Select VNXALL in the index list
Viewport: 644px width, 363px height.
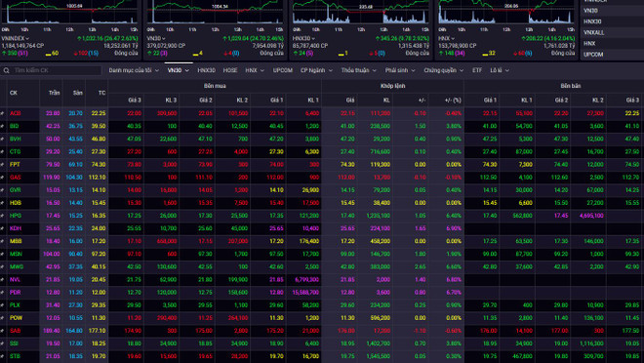[594, 32]
